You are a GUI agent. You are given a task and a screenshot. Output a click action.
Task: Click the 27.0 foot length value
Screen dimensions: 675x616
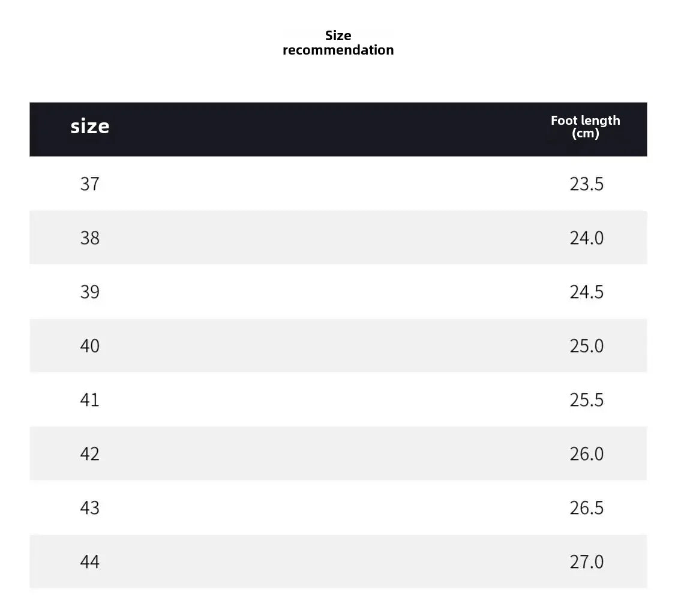pos(586,561)
